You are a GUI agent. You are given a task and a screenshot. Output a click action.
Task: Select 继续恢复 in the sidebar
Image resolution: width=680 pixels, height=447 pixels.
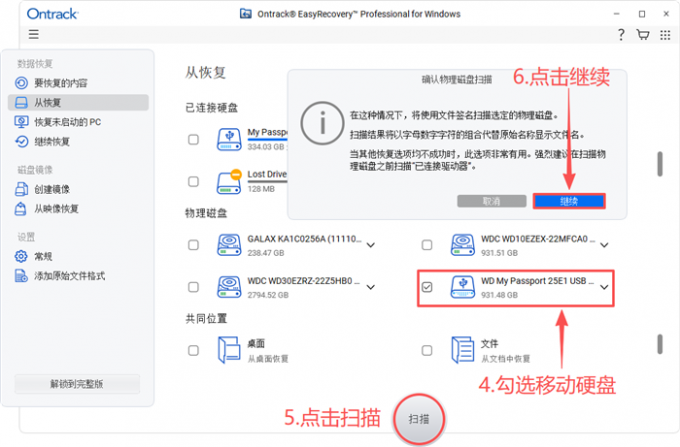(x=78, y=141)
